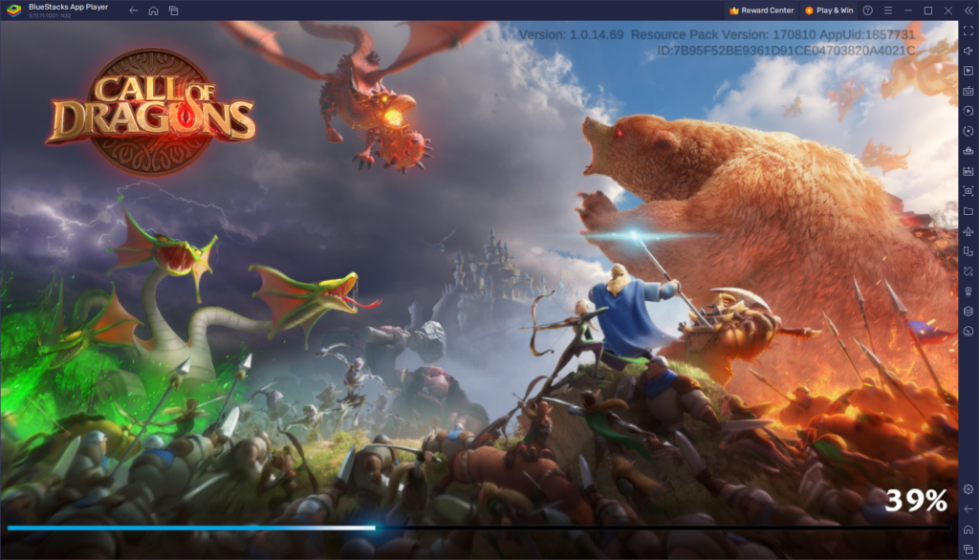979x560 pixels.
Task: Click the volume speaker icon in sidebar
Action: coord(968,51)
